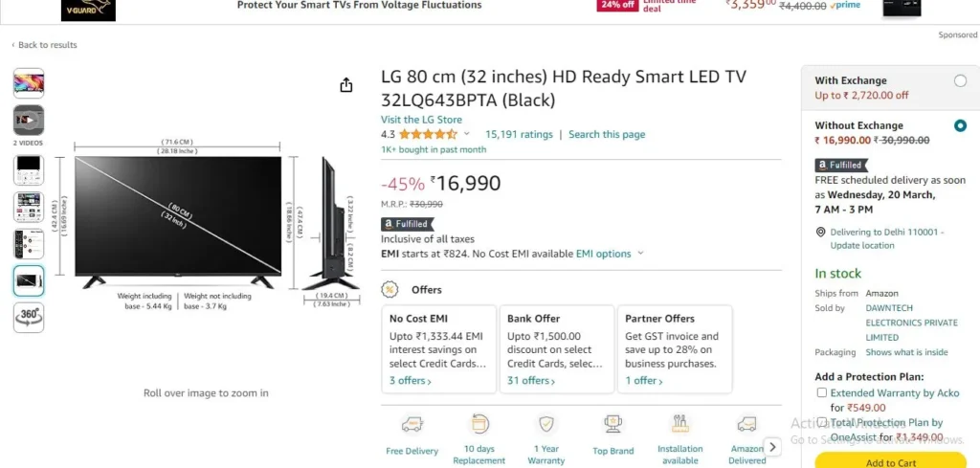Expand the star rating dropdown chevron

[466, 134]
